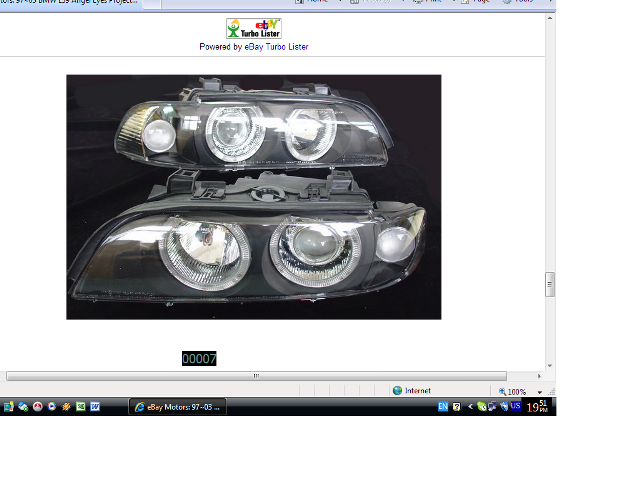640x480 pixels.
Task: Click the EN language bar indicator
Action: tap(443, 407)
